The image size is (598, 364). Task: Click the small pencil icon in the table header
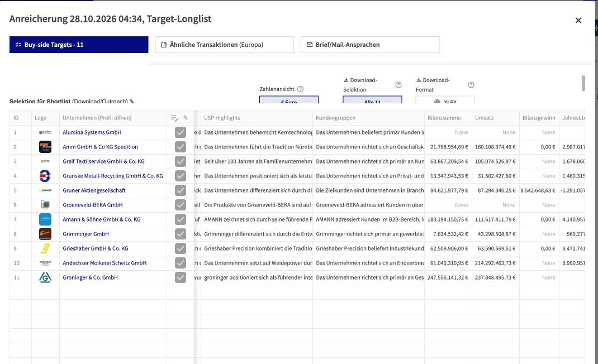[186, 118]
